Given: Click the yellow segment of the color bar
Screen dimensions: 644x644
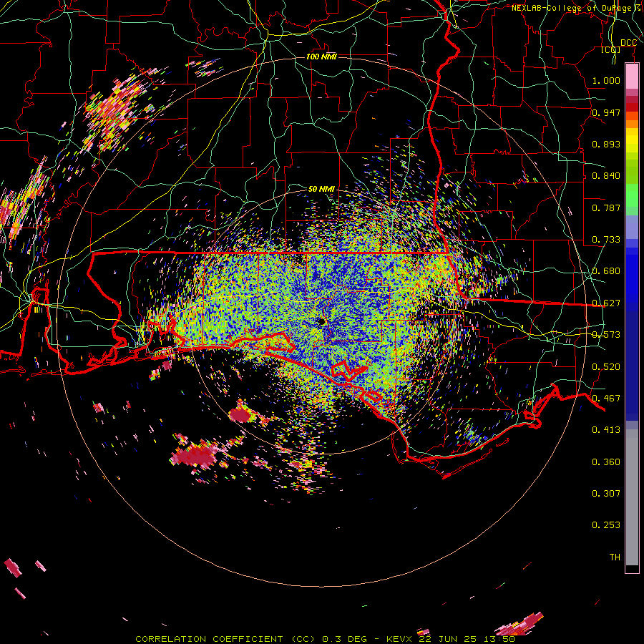Looking at the screenshot, I should click(x=632, y=141).
